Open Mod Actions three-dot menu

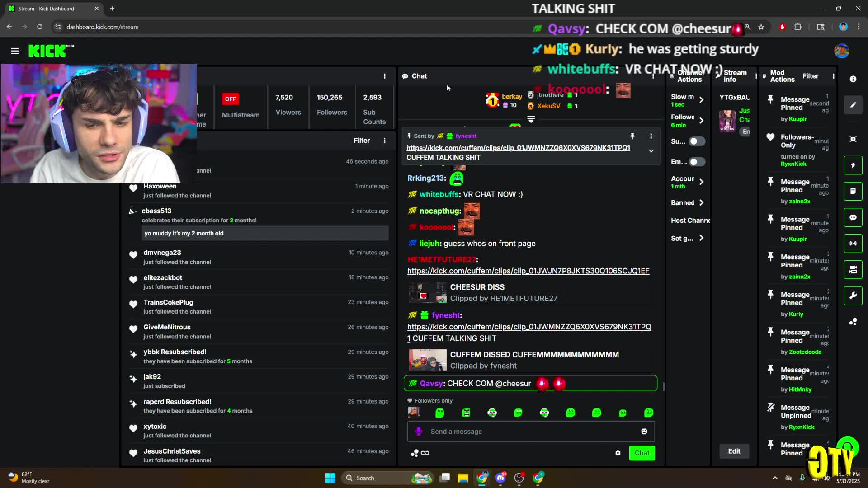click(x=833, y=76)
